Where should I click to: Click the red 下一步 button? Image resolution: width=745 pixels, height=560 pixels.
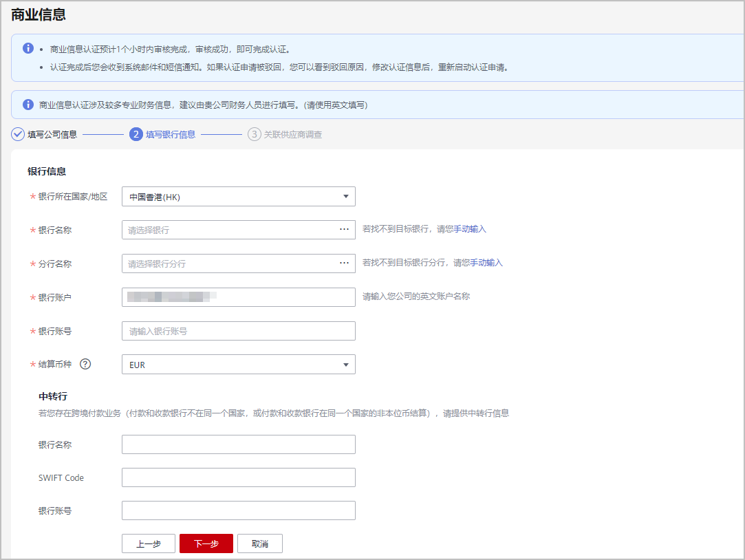click(x=206, y=544)
